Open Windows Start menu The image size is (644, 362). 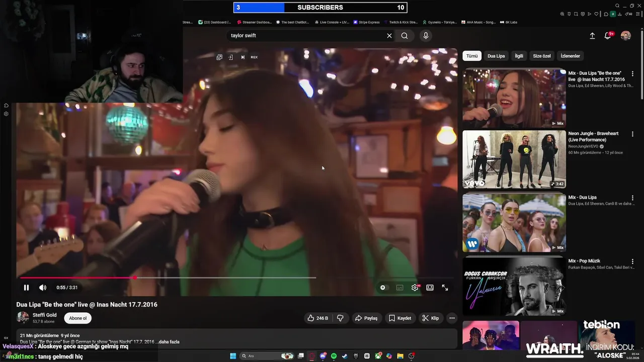233,356
